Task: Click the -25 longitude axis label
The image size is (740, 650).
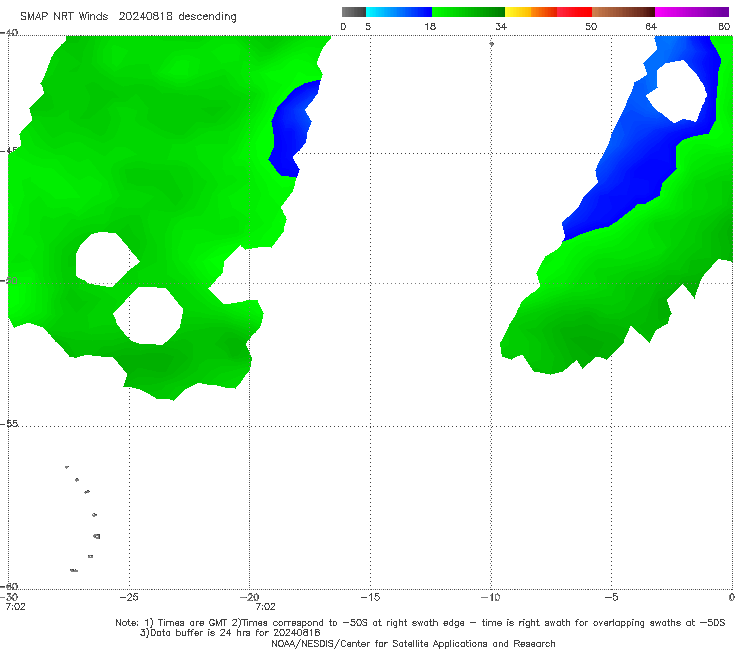Action: click(129, 597)
